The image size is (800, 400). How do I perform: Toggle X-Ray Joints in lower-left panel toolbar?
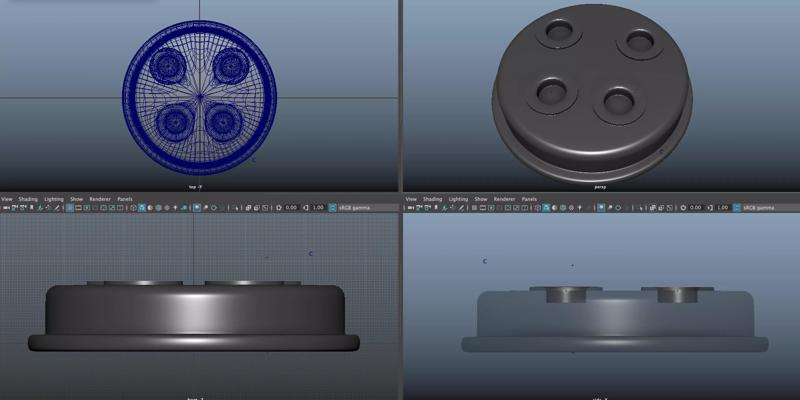point(265,208)
